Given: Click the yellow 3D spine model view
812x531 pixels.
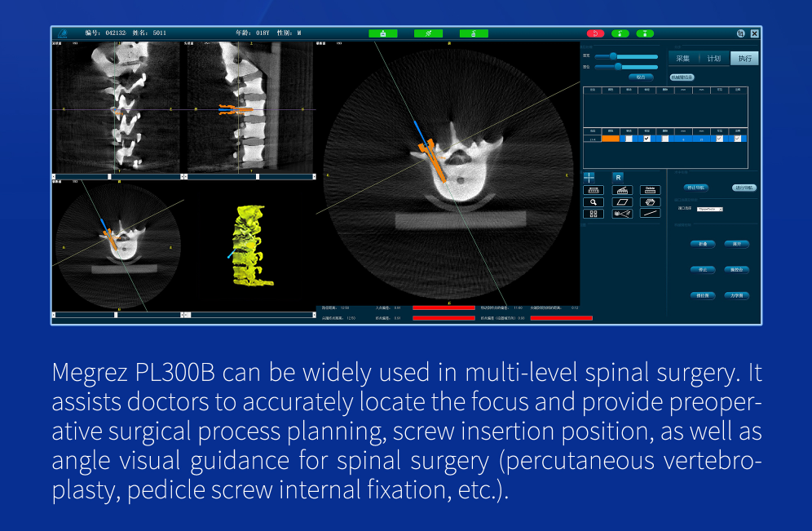Looking at the screenshot, I should point(249,246).
